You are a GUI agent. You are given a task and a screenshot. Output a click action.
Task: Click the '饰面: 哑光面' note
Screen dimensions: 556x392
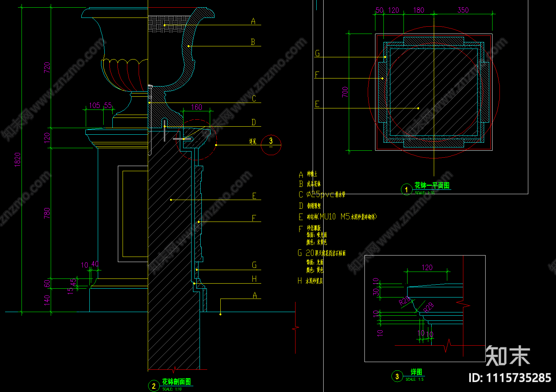(x=317, y=235)
